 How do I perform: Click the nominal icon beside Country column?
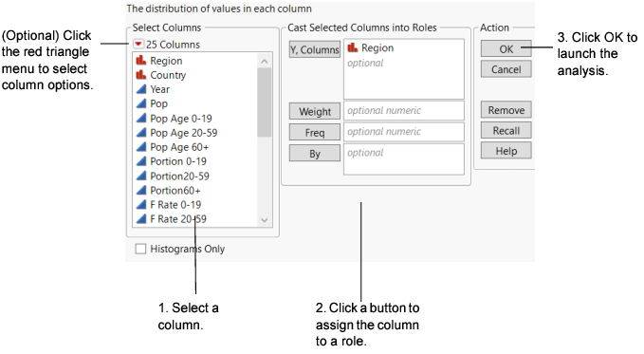coord(141,75)
